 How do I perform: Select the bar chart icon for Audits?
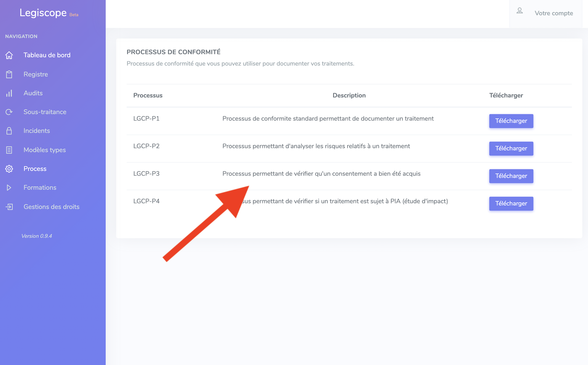(x=9, y=93)
